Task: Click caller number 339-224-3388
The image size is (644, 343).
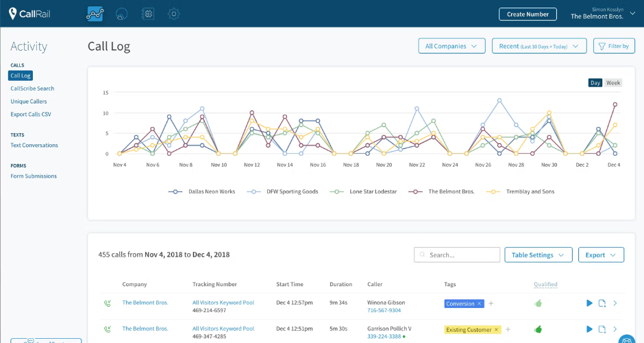Action: coord(384,336)
